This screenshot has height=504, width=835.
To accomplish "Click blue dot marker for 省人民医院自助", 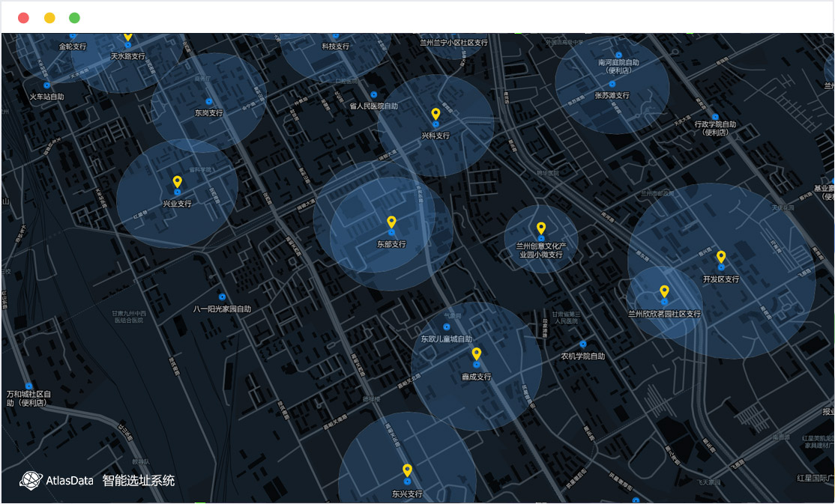I will click(374, 94).
